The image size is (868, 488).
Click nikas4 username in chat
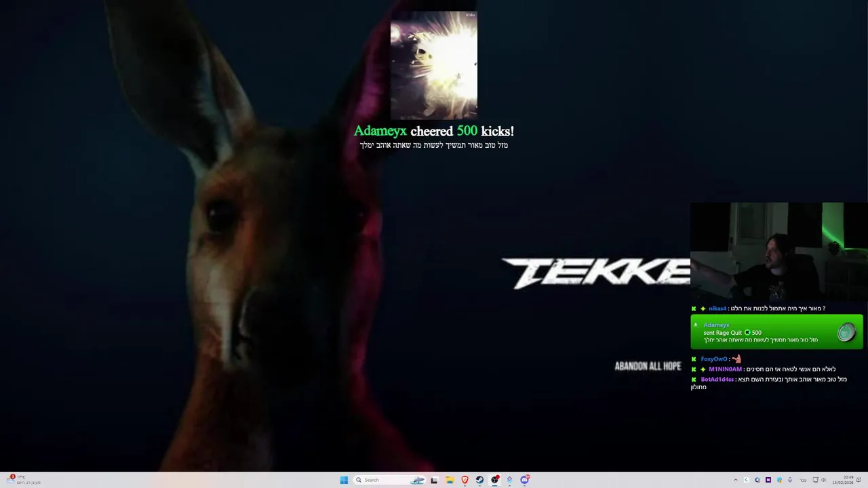(717, 308)
